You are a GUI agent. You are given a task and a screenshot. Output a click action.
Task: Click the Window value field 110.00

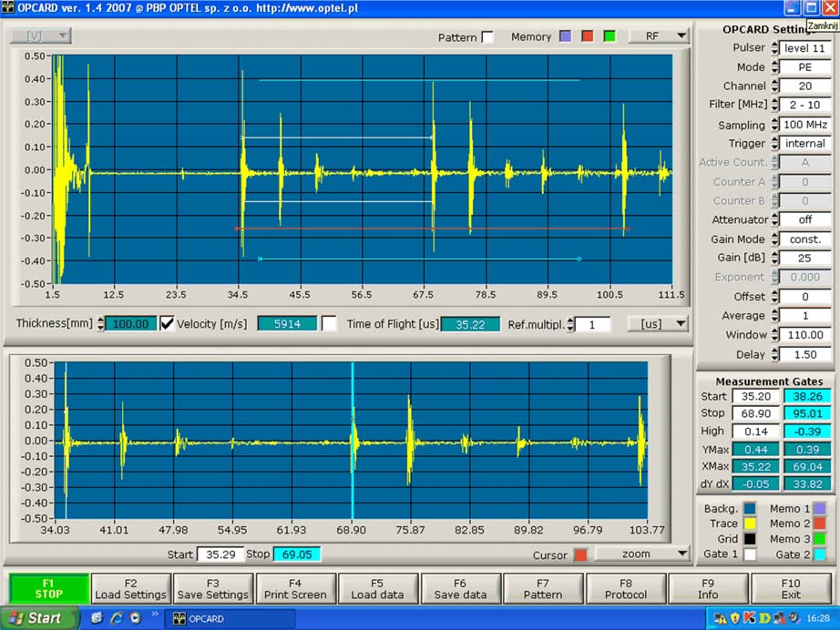point(804,335)
